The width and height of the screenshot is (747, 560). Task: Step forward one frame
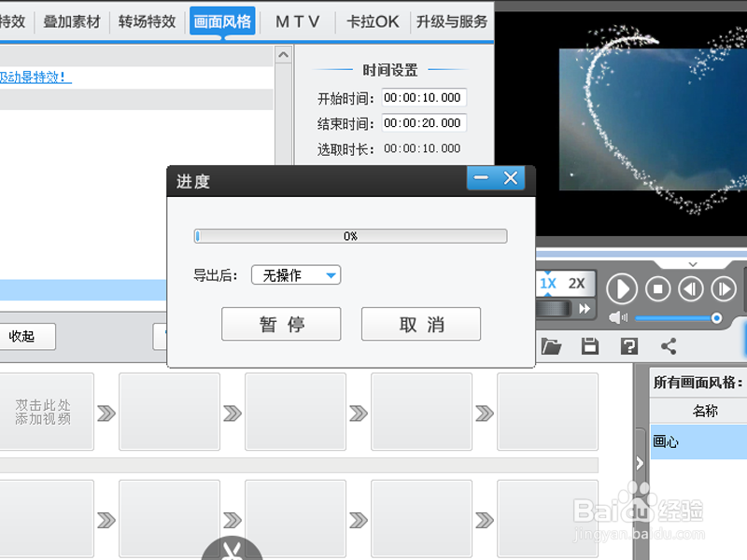(724, 289)
